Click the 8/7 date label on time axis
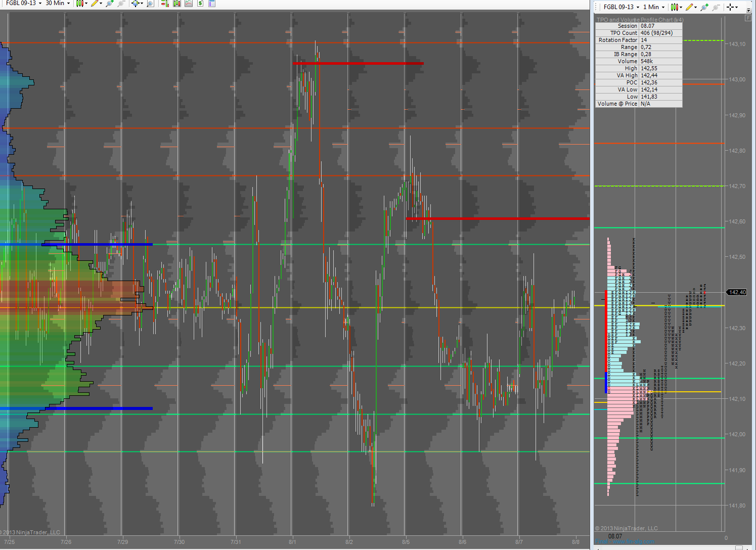 pyautogui.click(x=519, y=542)
